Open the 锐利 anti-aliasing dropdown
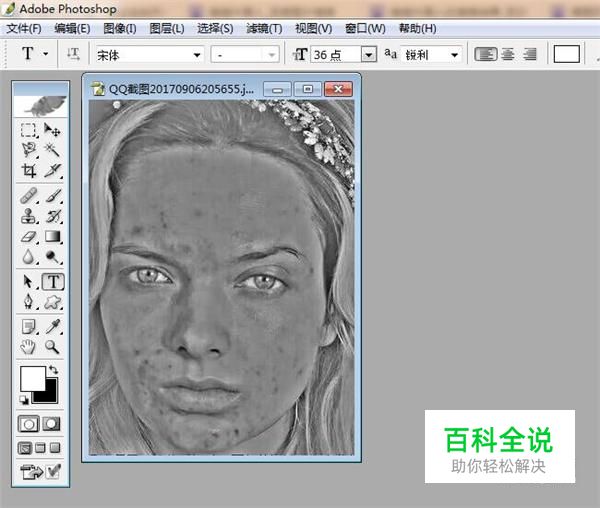This screenshot has width=600, height=508. (x=455, y=55)
